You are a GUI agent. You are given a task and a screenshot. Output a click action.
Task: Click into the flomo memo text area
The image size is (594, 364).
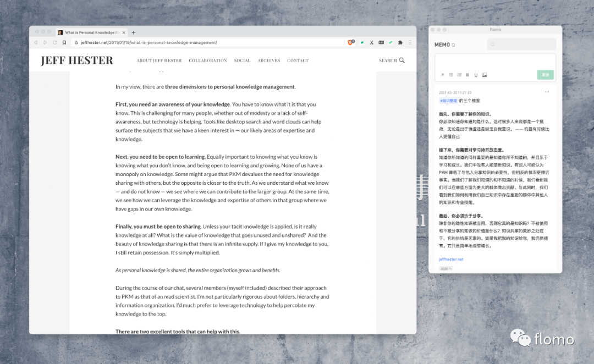495,62
